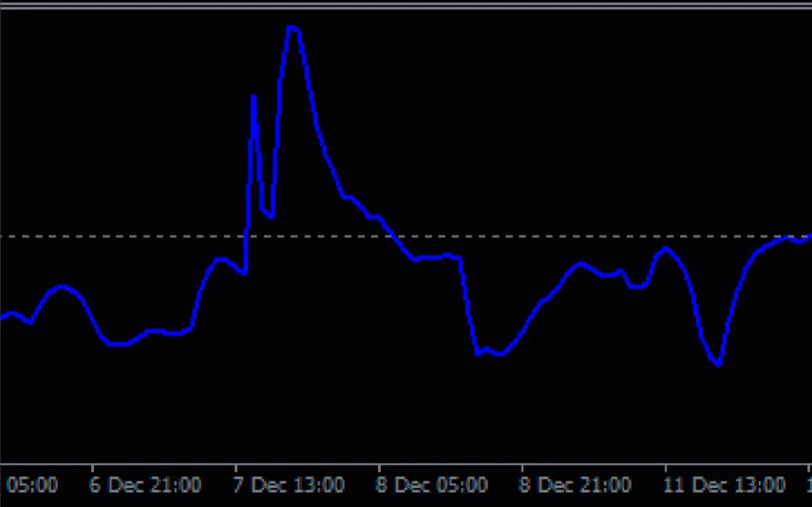Click the highest peak of the blue line
Image resolution: width=812 pixels, height=507 pixels.
point(293,28)
